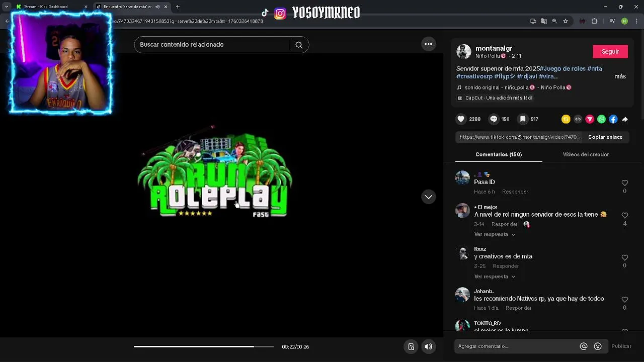The height and width of the screenshot is (362, 644).
Task: Share the video to WhatsApp
Action: click(601, 119)
